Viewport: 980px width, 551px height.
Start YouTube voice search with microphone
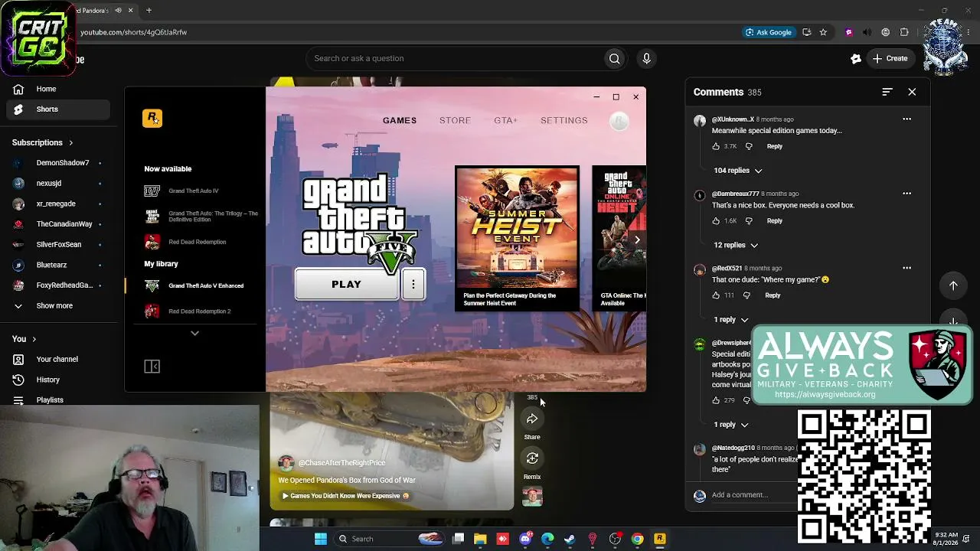(647, 59)
